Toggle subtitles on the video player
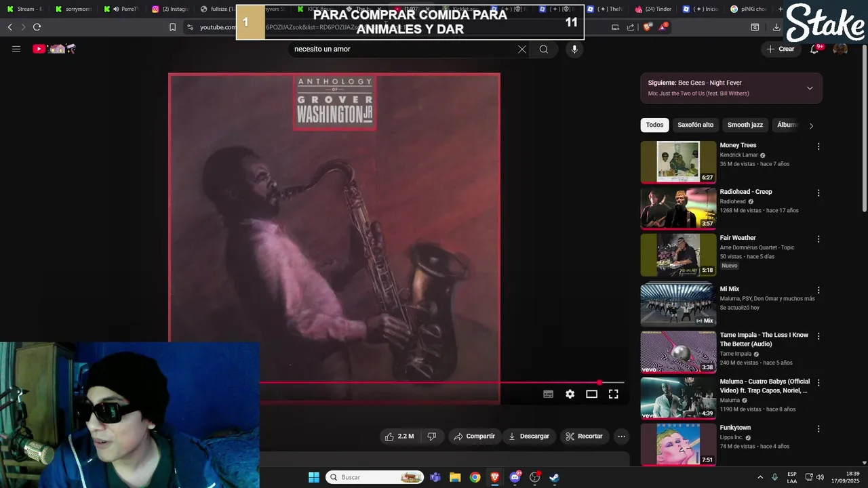 click(549, 394)
